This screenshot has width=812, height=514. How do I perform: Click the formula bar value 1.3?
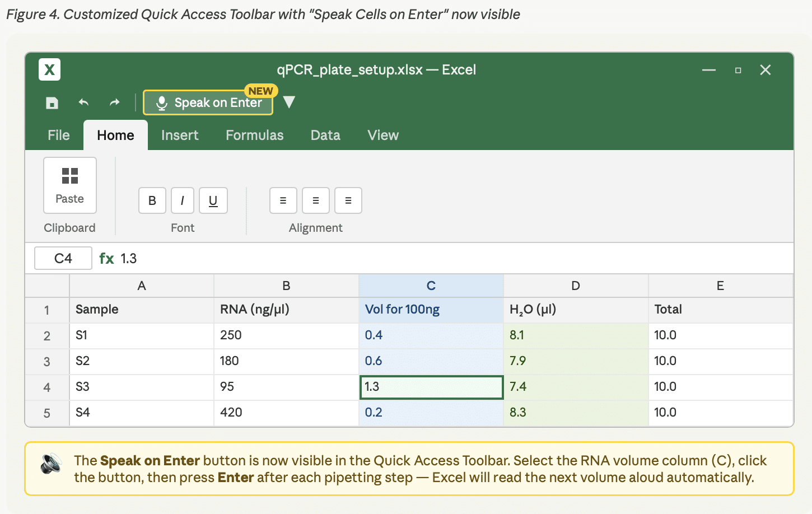click(129, 258)
